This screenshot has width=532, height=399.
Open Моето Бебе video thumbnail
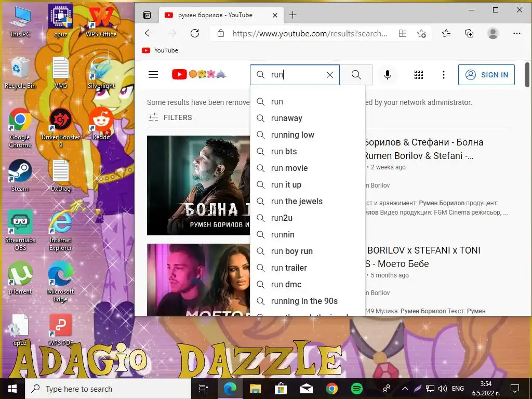(x=198, y=280)
